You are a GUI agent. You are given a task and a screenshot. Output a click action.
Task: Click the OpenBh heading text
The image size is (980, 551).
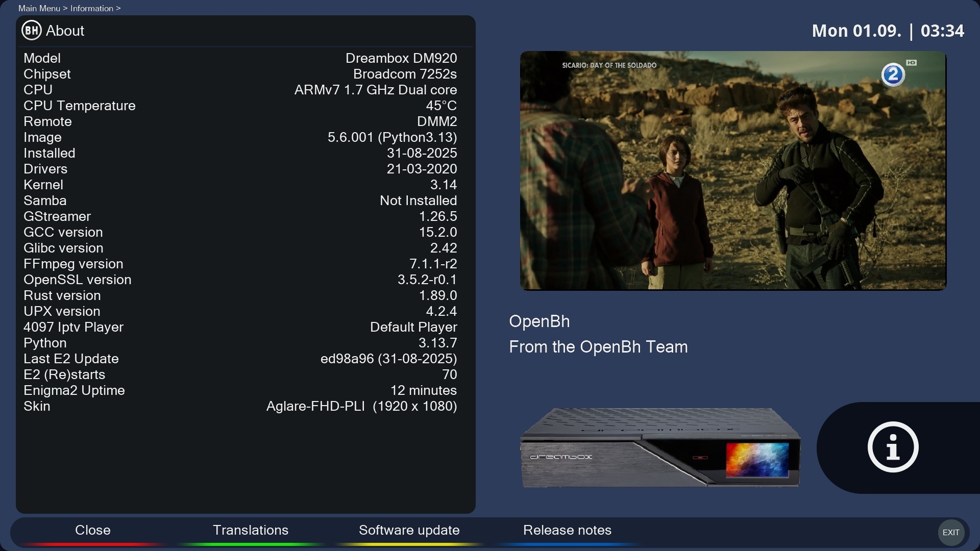[540, 321]
